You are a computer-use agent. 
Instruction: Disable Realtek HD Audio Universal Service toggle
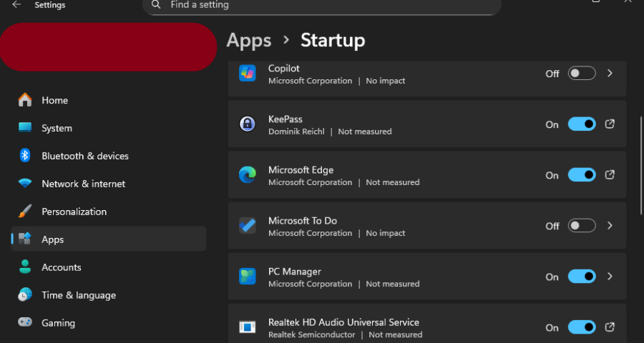click(582, 327)
